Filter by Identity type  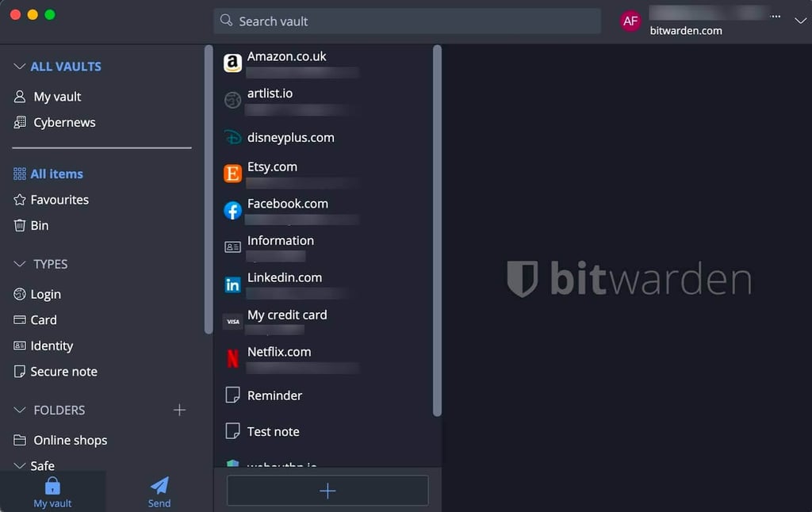click(52, 346)
